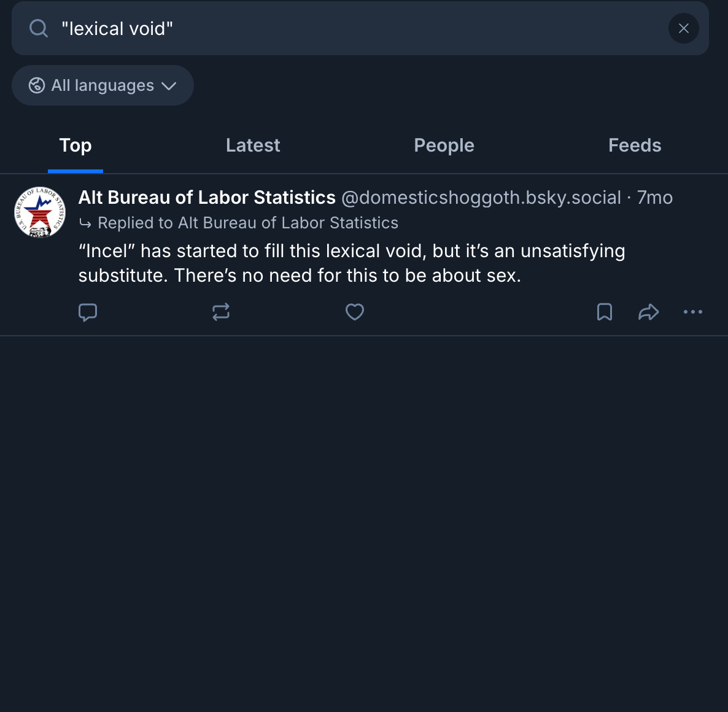The width and height of the screenshot is (728, 712).
Task: Repost the lexical void post
Action: [x=221, y=312]
